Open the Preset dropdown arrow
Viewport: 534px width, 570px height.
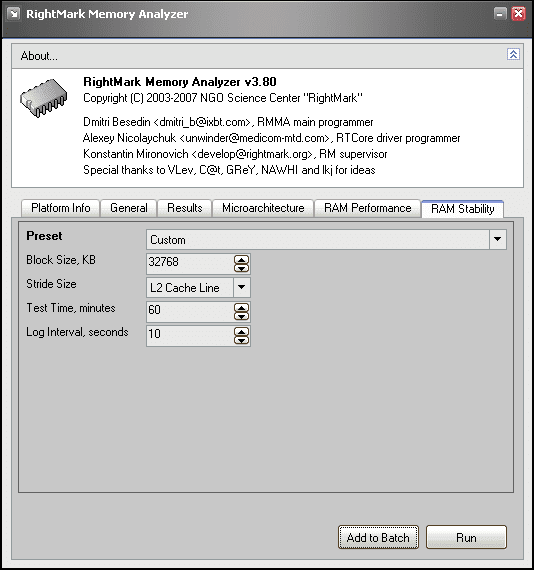(x=497, y=239)
